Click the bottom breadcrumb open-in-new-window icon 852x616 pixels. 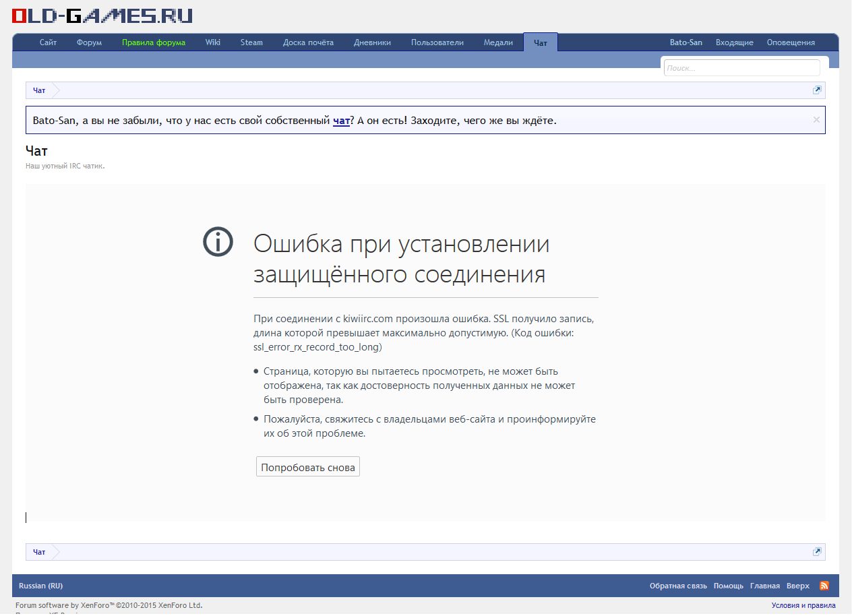817,551
